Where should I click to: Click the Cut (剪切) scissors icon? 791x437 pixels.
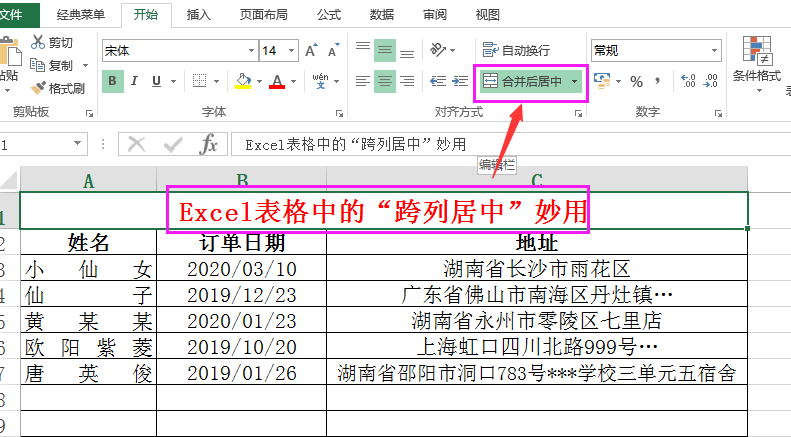click(38, 42)
